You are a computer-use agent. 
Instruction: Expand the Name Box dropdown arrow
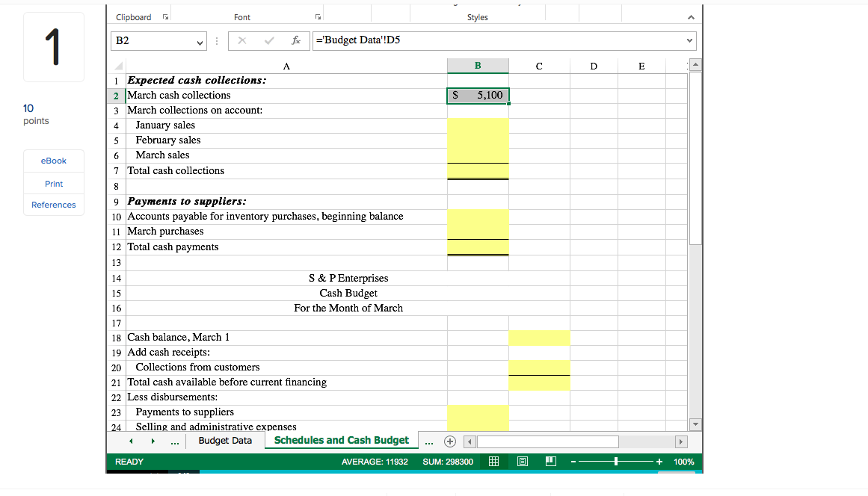tap(200, 42)
